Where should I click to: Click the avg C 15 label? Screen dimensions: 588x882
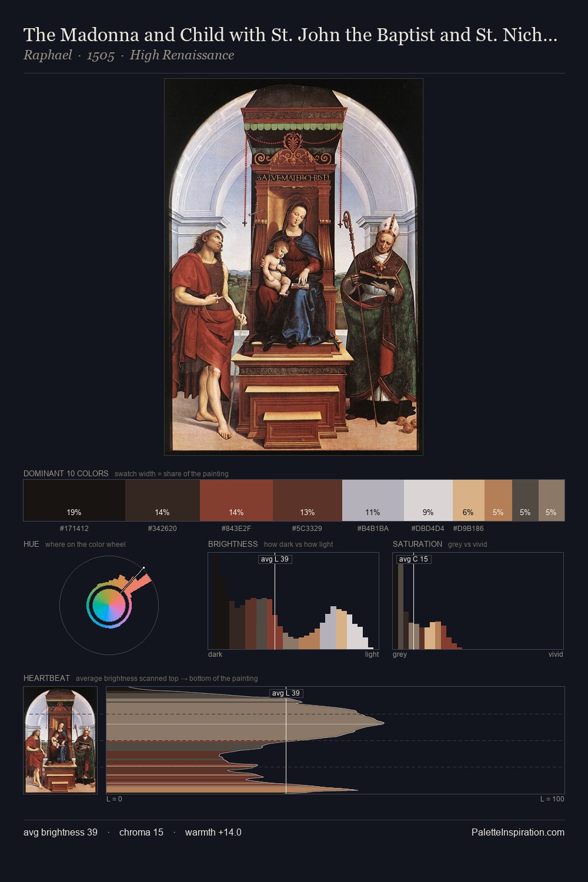(414, 559)
